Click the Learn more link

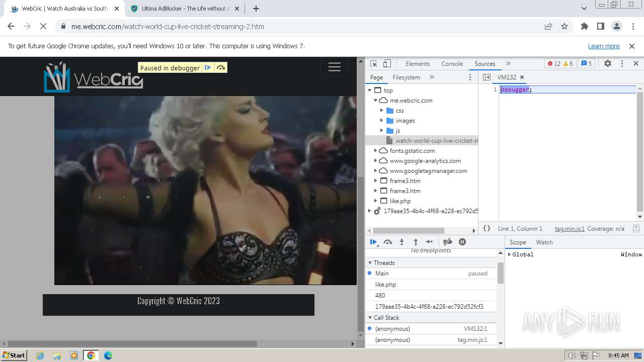pyautogui.click(x=604, y=46)
